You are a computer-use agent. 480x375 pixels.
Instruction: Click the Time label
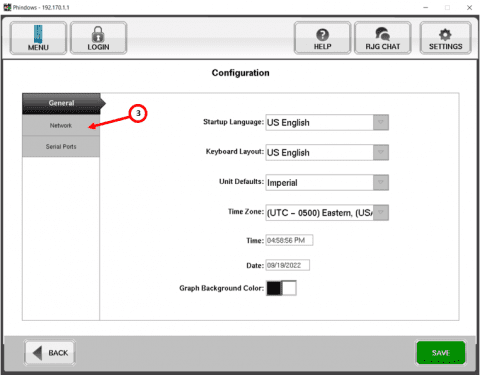tap(255, 241)
